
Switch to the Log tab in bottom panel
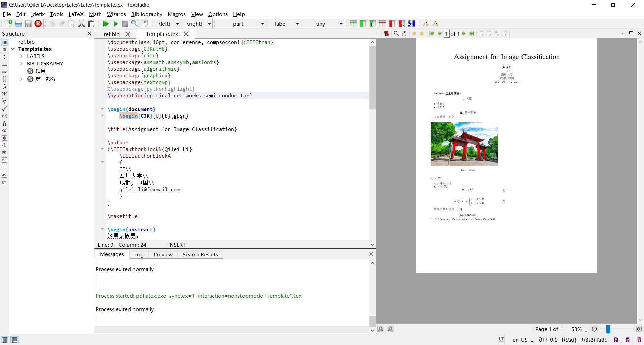[139, 254]
